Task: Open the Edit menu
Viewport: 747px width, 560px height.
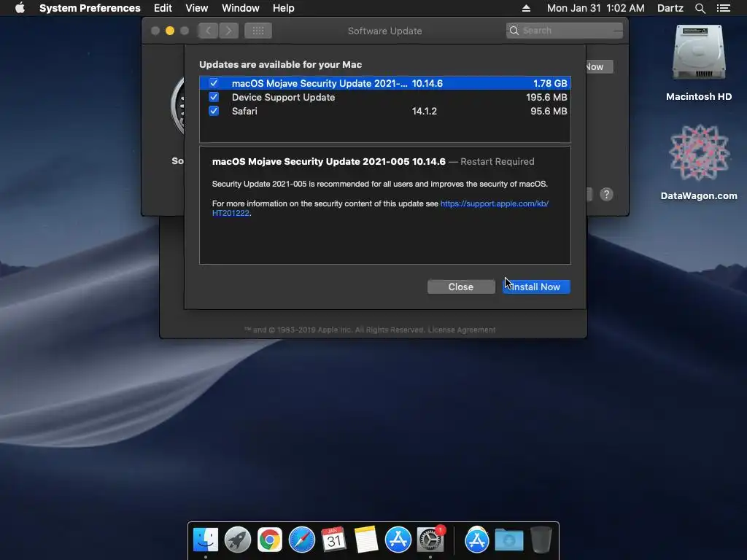Action: tap(163, 8)
